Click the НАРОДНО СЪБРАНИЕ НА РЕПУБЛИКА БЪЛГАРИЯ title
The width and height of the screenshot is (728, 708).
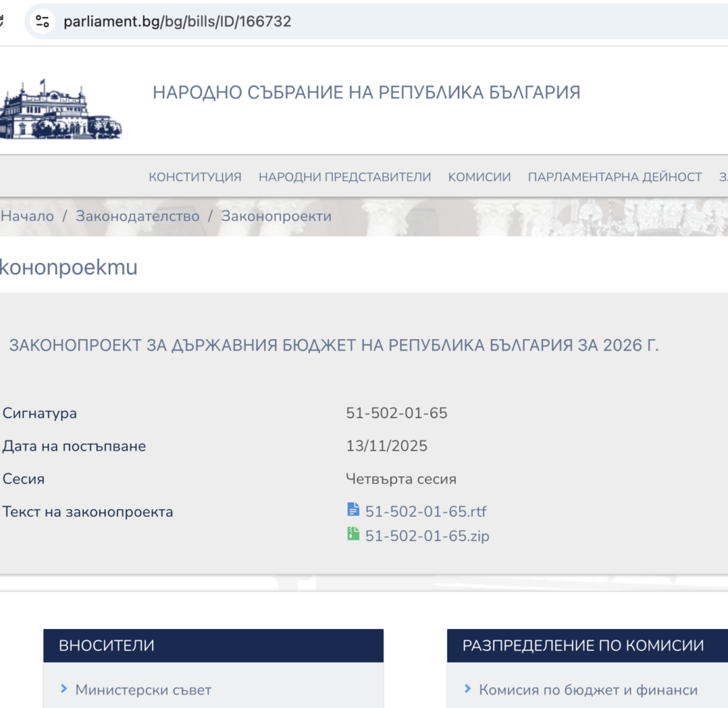pos(366,92)
